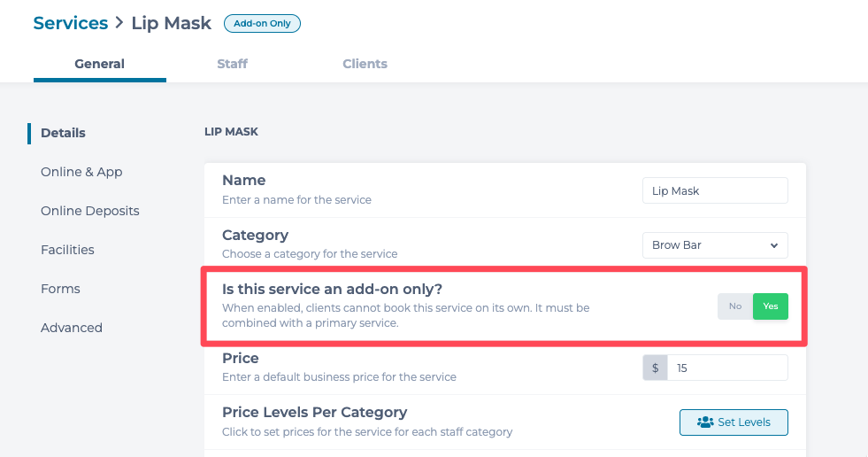The image size is (868, 457).
Task: Click the Lip Mask name field
Action: pos(714,190)
